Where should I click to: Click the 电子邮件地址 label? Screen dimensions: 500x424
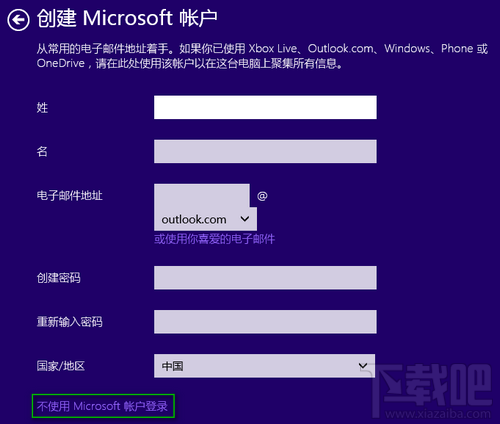[x=69, y=196]
